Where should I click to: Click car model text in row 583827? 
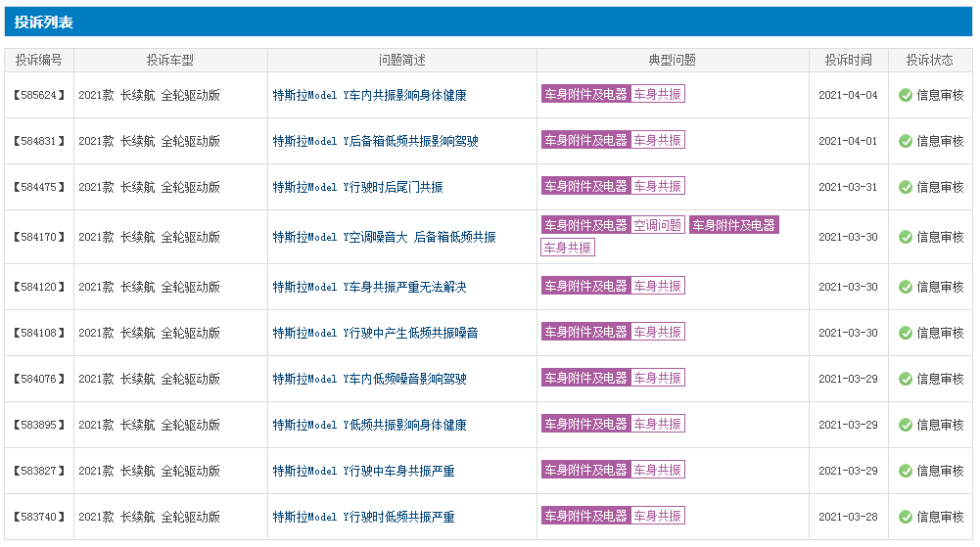[150, 471]
